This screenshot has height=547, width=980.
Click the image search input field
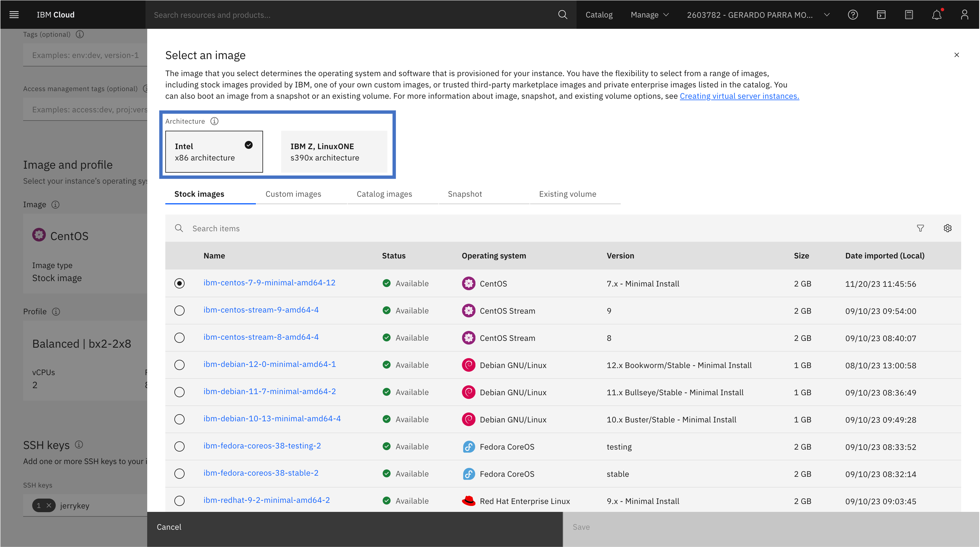(x=564, y=228)
